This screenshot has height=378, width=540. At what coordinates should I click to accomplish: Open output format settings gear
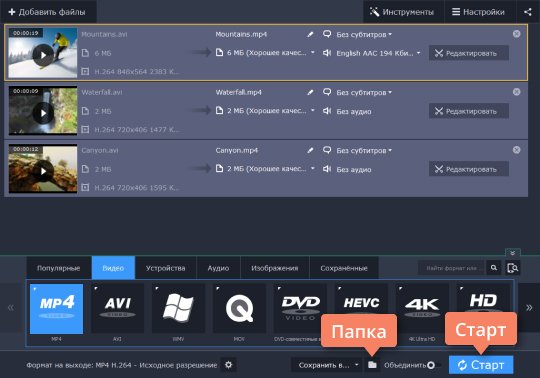click(228, 365)
